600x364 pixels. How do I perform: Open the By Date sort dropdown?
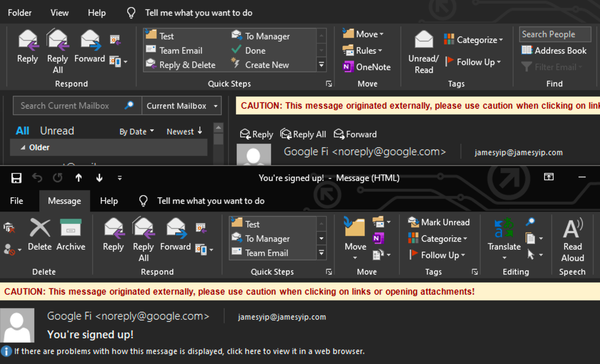pyautogui.click(x=137, y=132)
